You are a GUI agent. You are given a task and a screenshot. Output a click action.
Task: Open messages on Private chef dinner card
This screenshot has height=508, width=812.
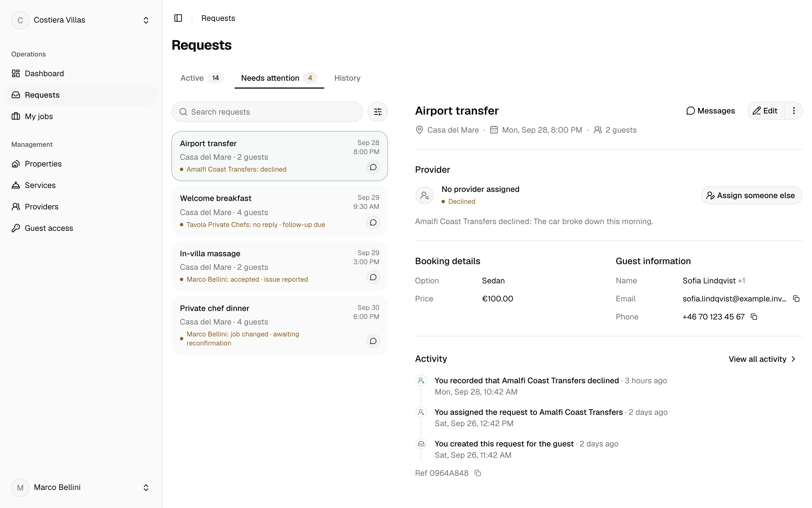pos(373,341)
